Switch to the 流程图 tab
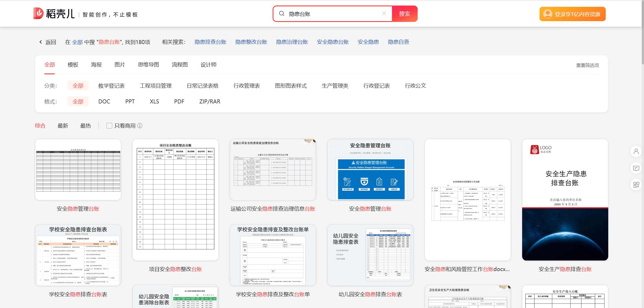This screenshot has width=644, height=308. pyautogui.click(x=180, y=65)
